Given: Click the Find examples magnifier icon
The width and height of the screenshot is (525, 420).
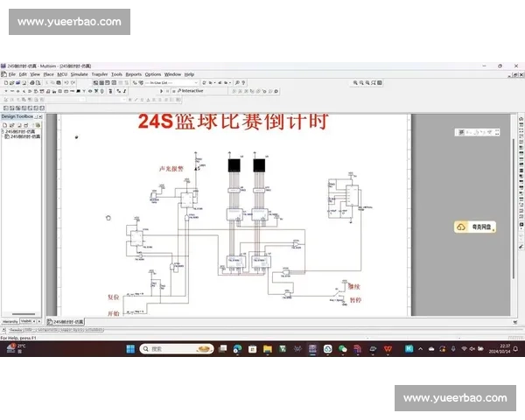Looking at the screenshot, I should (237, 83).
